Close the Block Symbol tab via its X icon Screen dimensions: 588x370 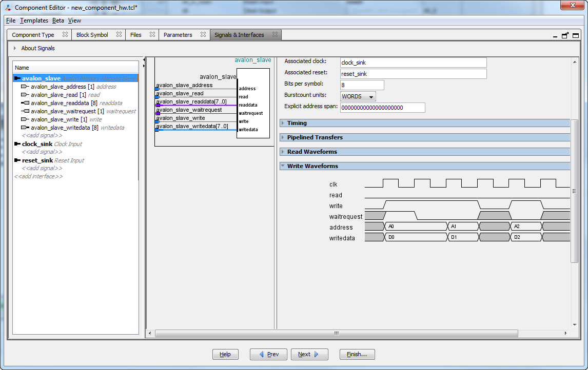tap(119, 35)
